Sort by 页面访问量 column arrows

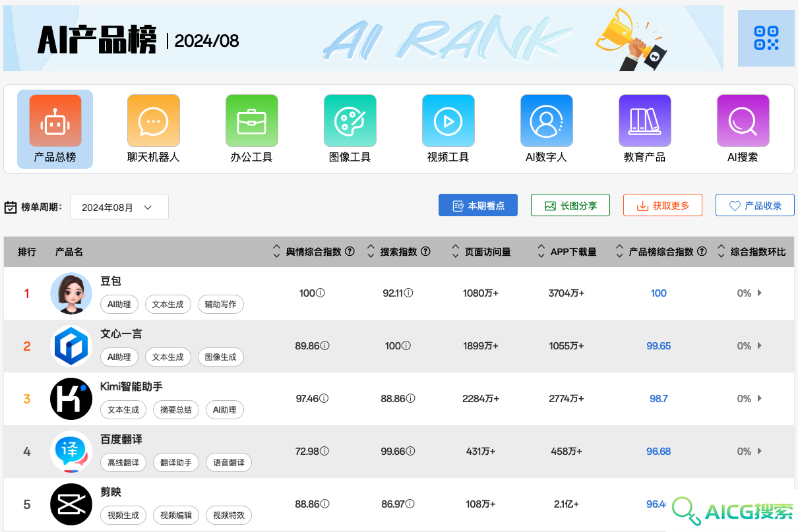(x=455, y=251)
